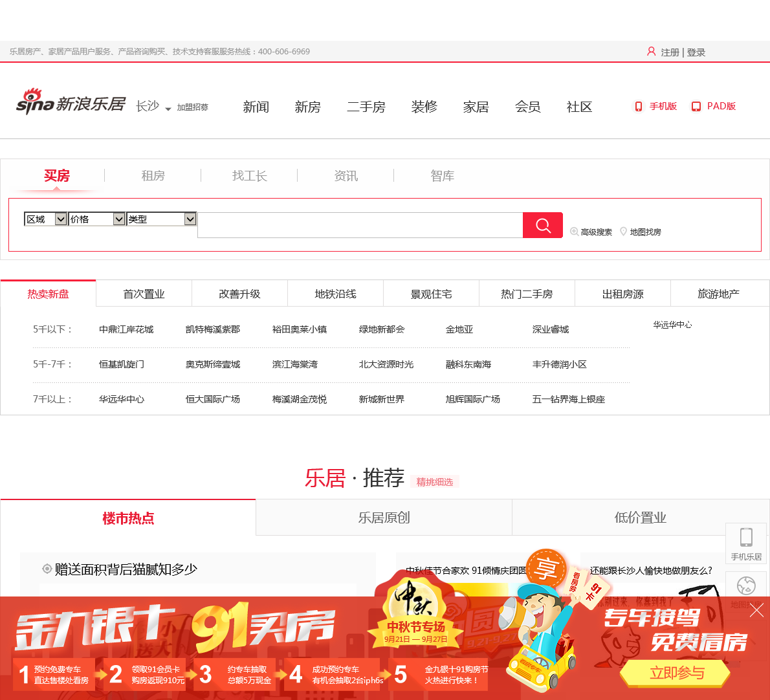Open the 乐居原创 recommendation tab
The image size is (770, 700).
point(384,518)
